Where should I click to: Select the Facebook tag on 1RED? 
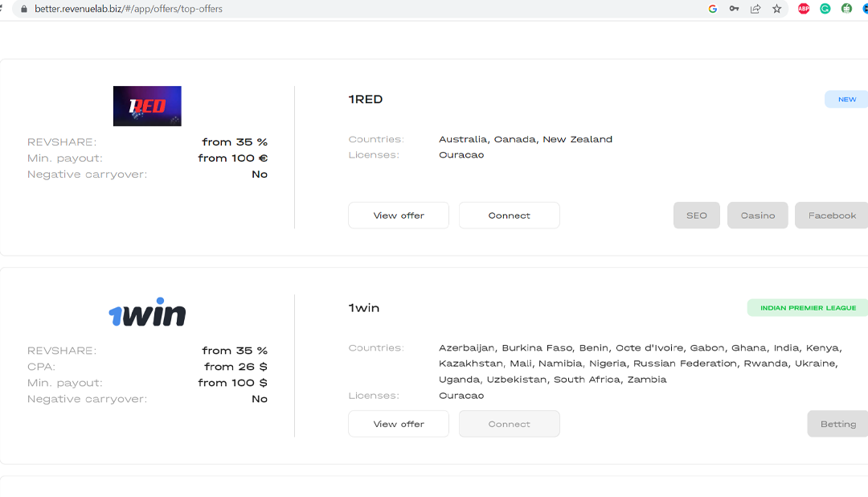tap(832, 216)
